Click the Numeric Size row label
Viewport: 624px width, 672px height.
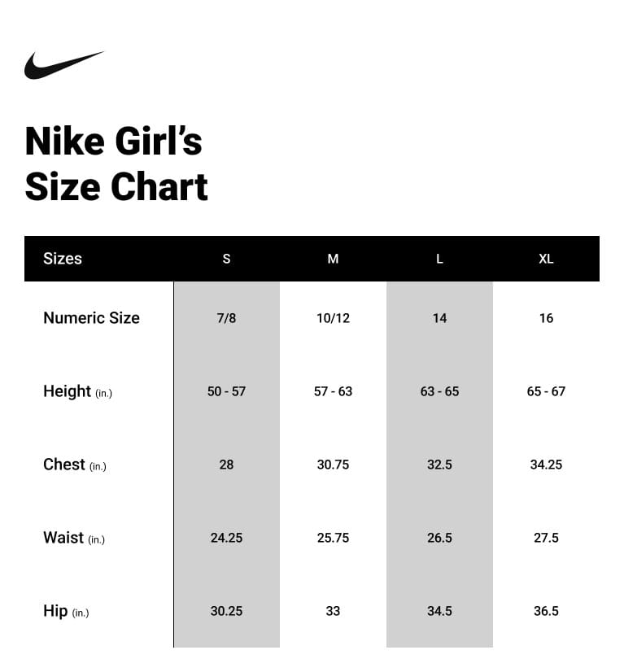click(x=91, y=318)
